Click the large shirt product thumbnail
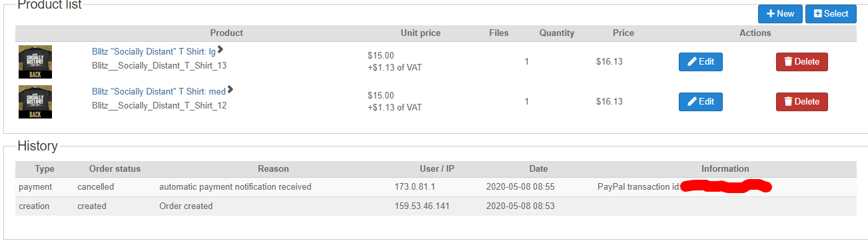This screenshot has width=868, height=241. tap(35, 62)
